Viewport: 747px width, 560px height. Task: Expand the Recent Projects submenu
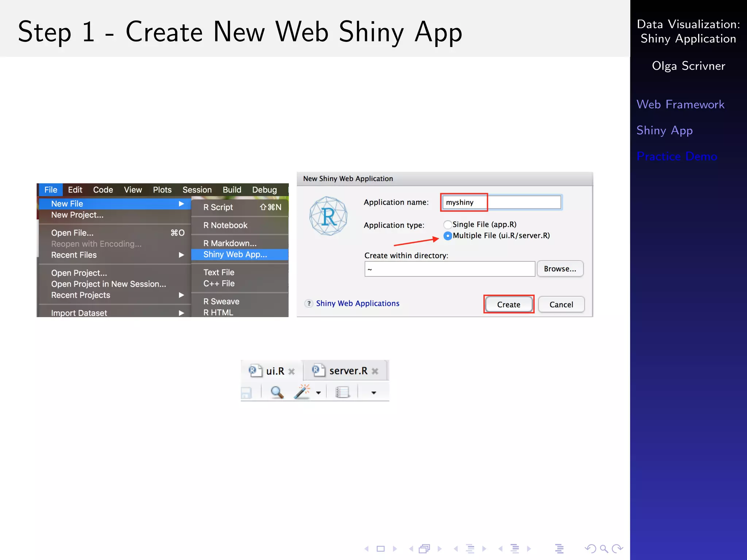pos(115,295)
